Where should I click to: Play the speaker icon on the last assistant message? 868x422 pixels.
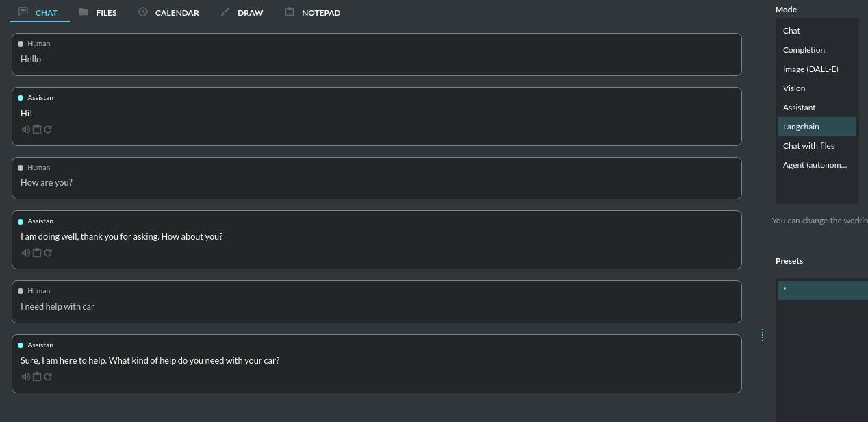point(26,376)
